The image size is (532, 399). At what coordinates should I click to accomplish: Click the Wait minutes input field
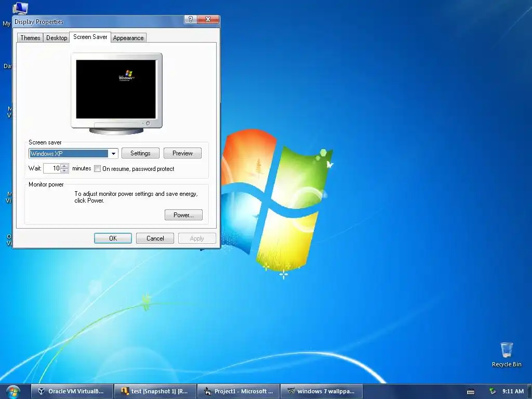(52, 168)
